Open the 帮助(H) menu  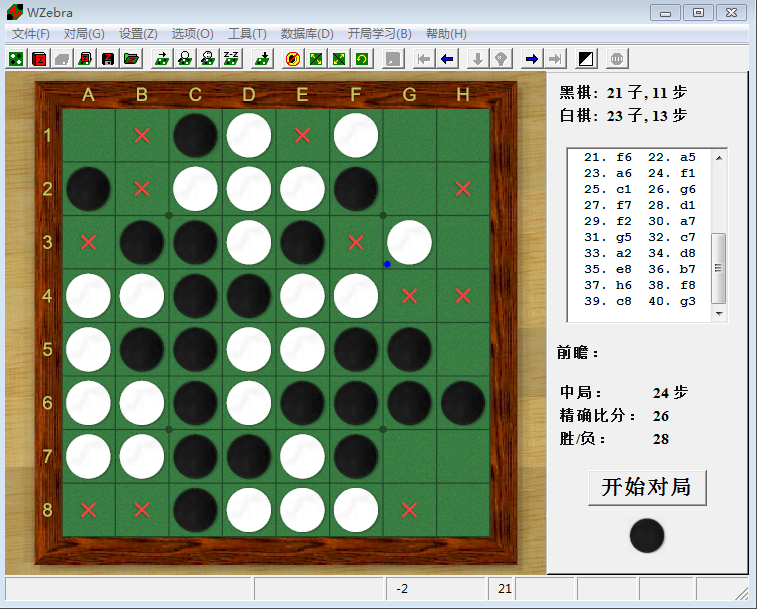pos(446,34)
